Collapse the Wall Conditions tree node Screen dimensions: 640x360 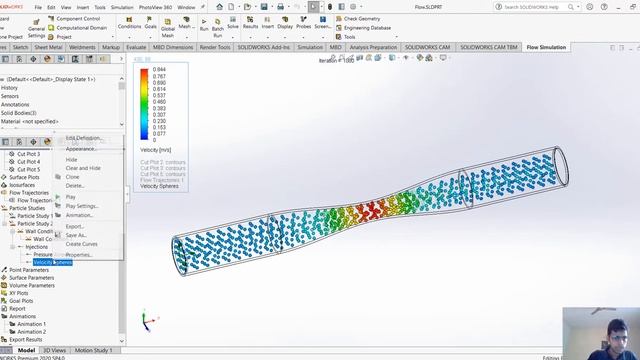click(x=13, y=231)
